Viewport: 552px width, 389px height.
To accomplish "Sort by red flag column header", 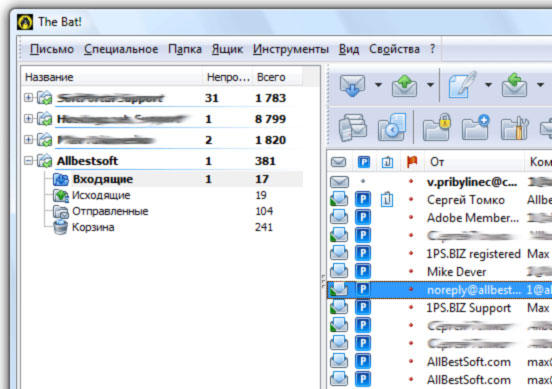I will [412, 162].
